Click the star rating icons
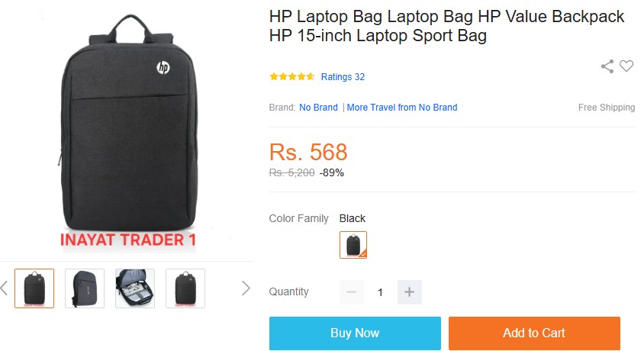The width and height of the screenshot is (644, 351). (x=291, y=76)
